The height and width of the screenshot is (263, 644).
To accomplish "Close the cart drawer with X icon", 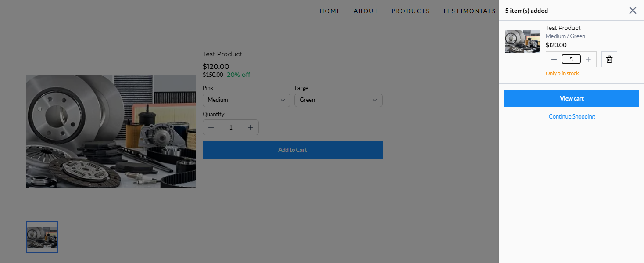I will (633, 10).
